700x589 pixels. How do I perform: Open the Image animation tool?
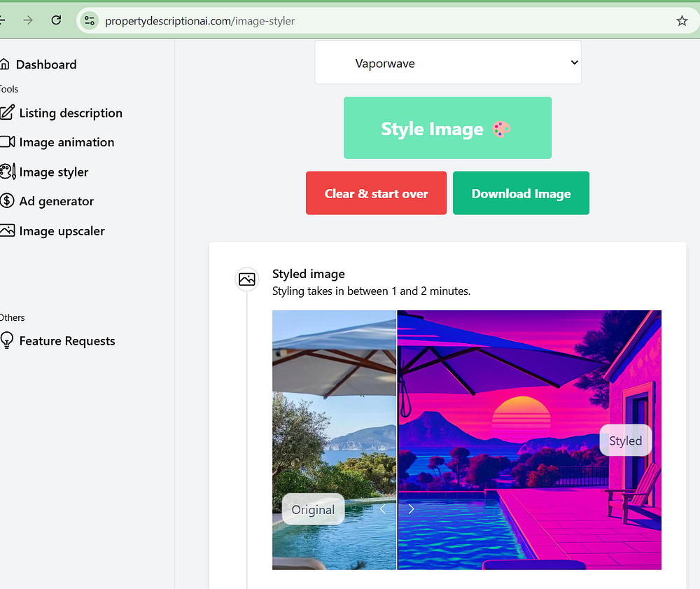click(x=66, y=142)
